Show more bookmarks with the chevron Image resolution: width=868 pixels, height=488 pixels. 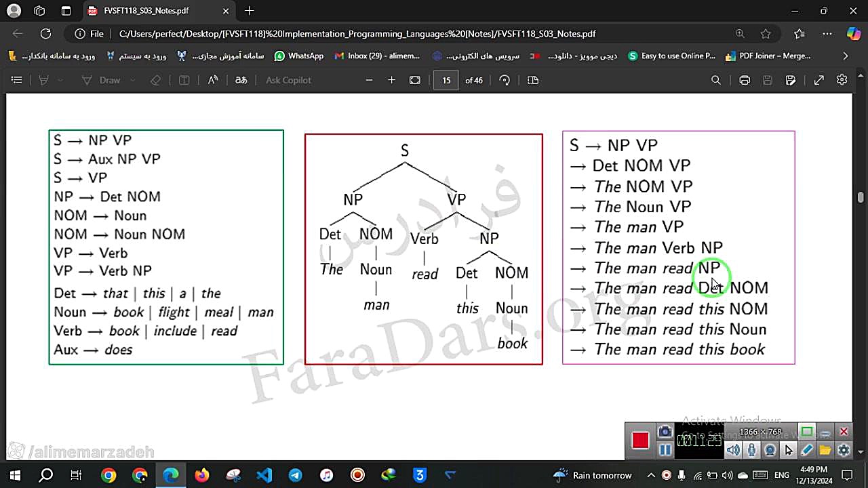[845, 56]
